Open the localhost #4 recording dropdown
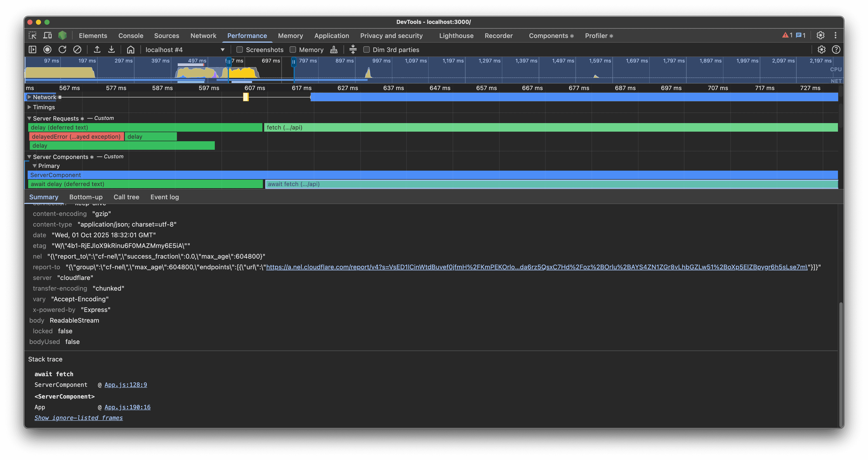 tap(185, 49)
